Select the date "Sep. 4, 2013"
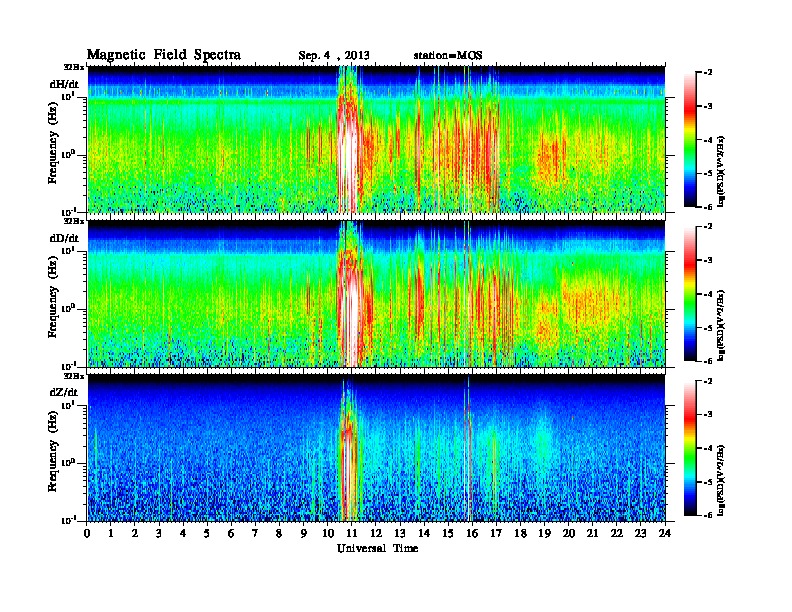792x612 pixels. [x=334, y=56]
